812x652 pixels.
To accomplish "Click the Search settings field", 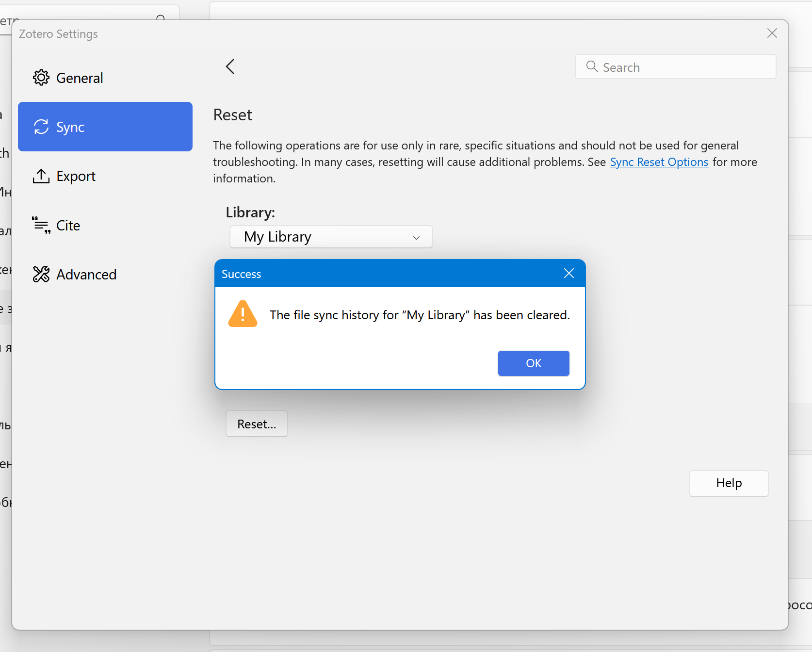I will (x=675, y=66).
